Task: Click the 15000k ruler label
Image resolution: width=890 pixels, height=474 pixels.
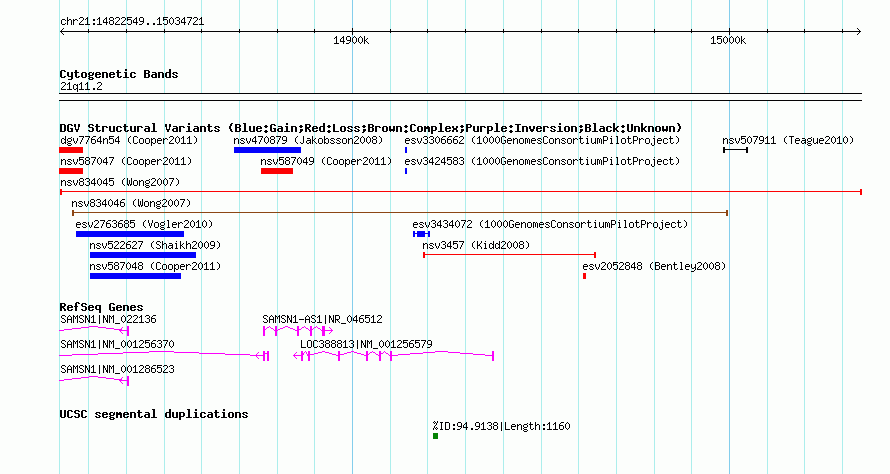Action: [728, 40]
